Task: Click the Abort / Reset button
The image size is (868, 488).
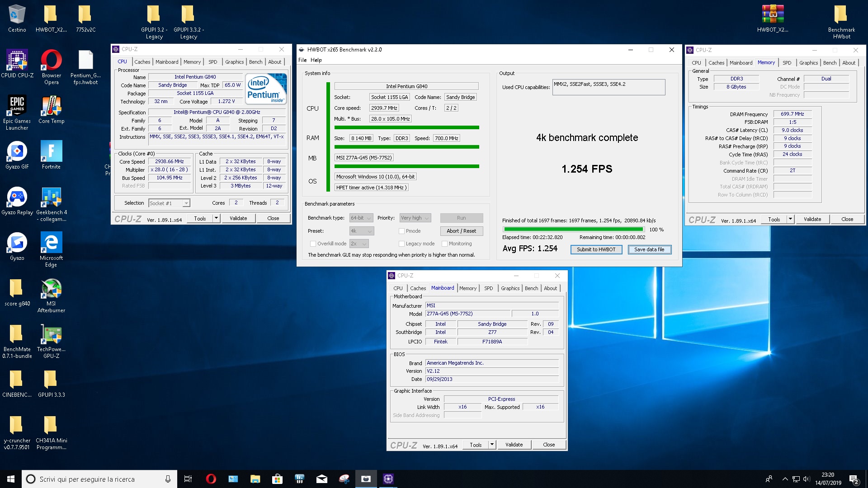Action: click(x=461, y=231)
